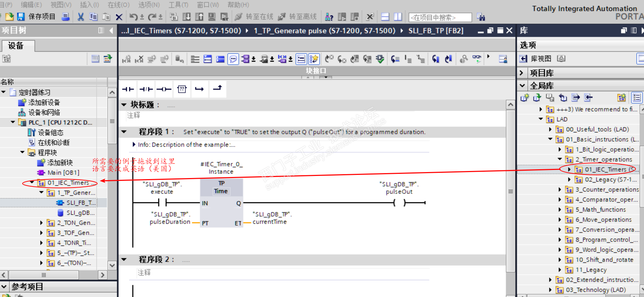The width and height of the screenshot is (644, 297).
Task: Open the 插入(I) menu
Action: click(89, 5)
